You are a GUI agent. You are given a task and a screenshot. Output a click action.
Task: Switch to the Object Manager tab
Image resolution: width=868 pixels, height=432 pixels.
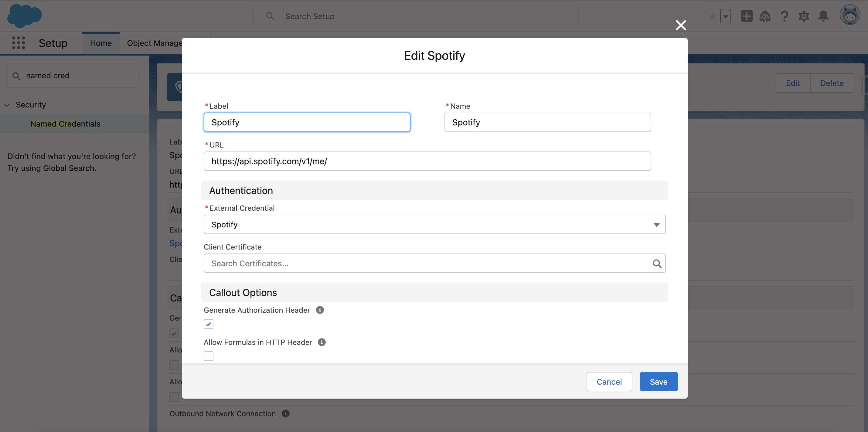click(154, 43)
